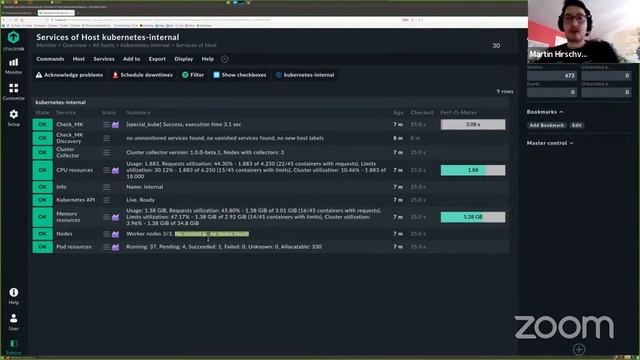Open action menu for Check_MK service

tap(107, 124)
